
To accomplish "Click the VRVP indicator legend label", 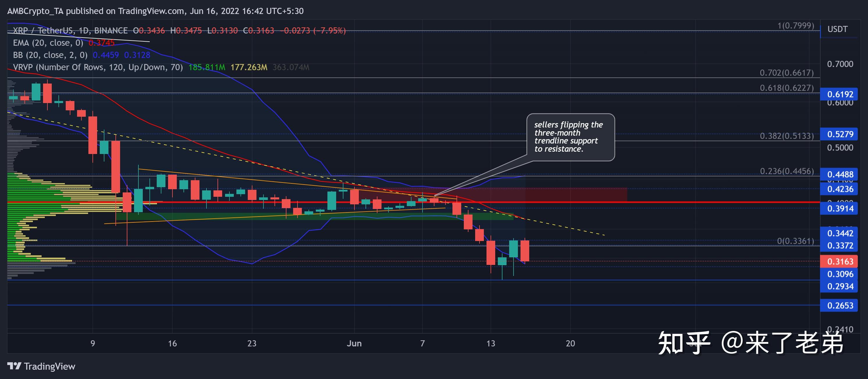I will pyautogui.click(x=98, y=67).
